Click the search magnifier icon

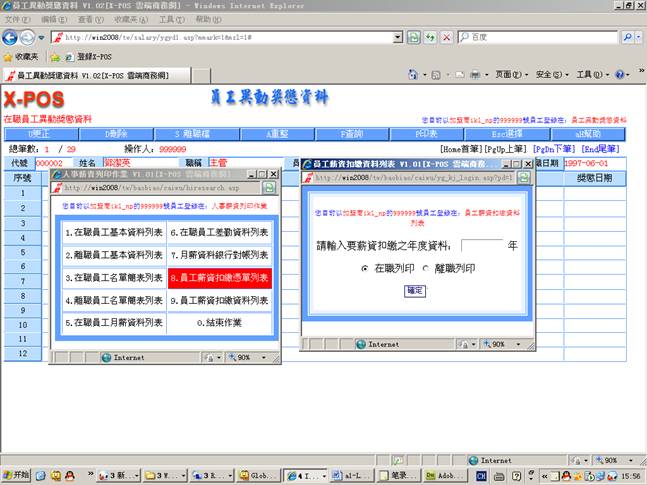[x=627, y=37]
